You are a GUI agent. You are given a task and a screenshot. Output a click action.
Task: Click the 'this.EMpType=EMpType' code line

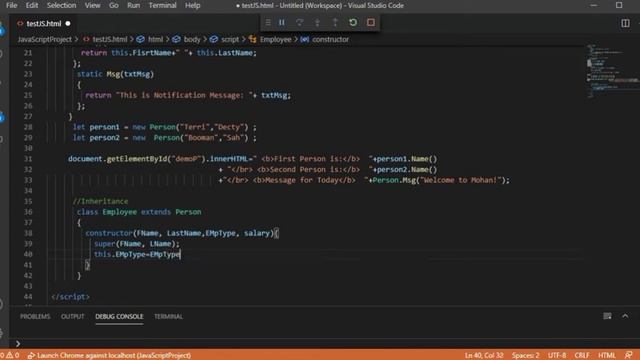point(137,254)
